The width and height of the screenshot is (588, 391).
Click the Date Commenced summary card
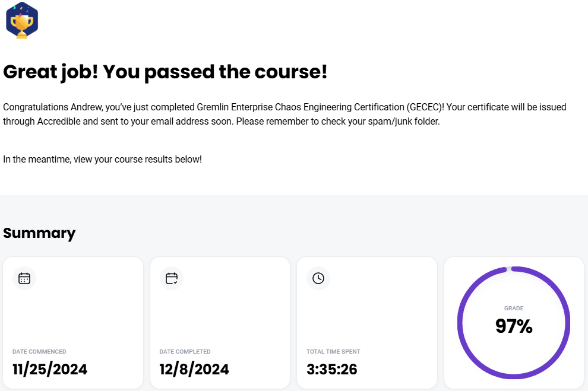73,323
